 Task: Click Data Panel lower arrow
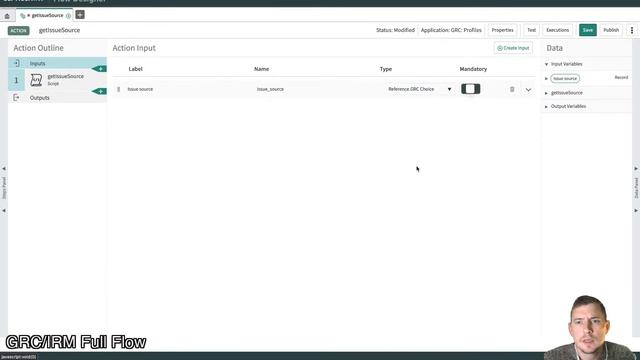[636, 211]
